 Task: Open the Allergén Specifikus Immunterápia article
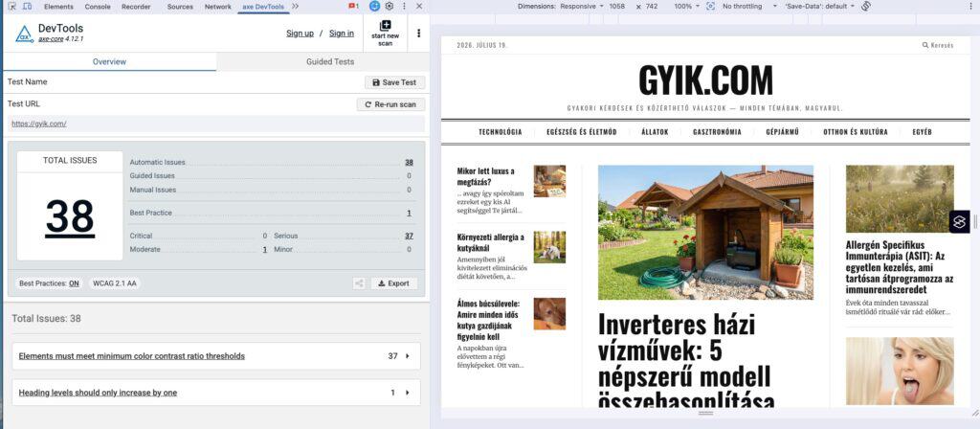(x=900, y=267)
